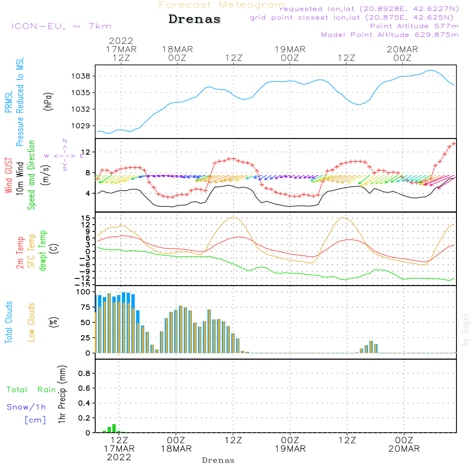This screenshot has width=476, height=476.
Task: Click top axis label '2022 17MAR 12Z'
Action: [121, 50]
